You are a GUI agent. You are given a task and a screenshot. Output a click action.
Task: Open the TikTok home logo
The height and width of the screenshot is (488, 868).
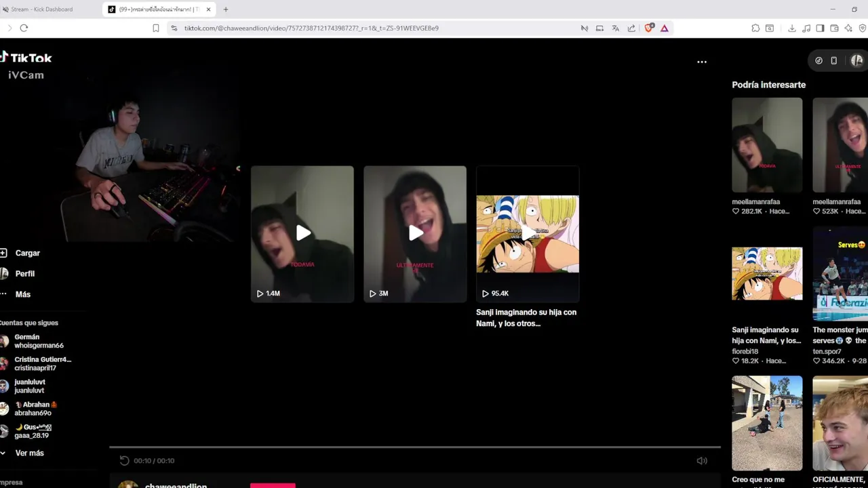click(26, 58)
